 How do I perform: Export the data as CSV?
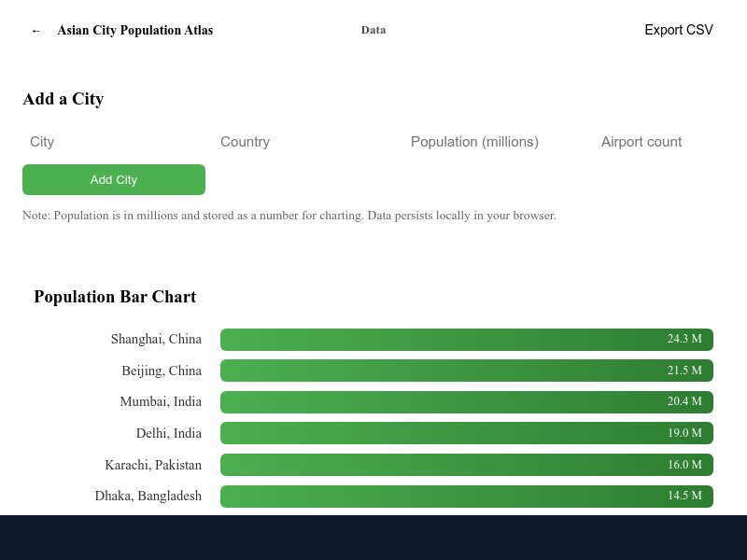678,30
